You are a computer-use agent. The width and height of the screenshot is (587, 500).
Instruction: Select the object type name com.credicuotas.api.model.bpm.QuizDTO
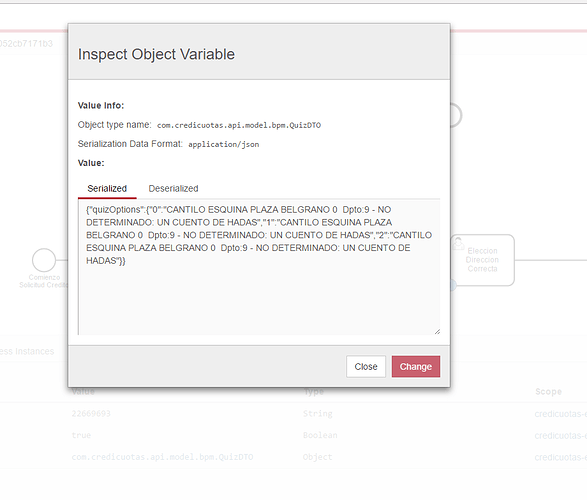pos(239,125)
